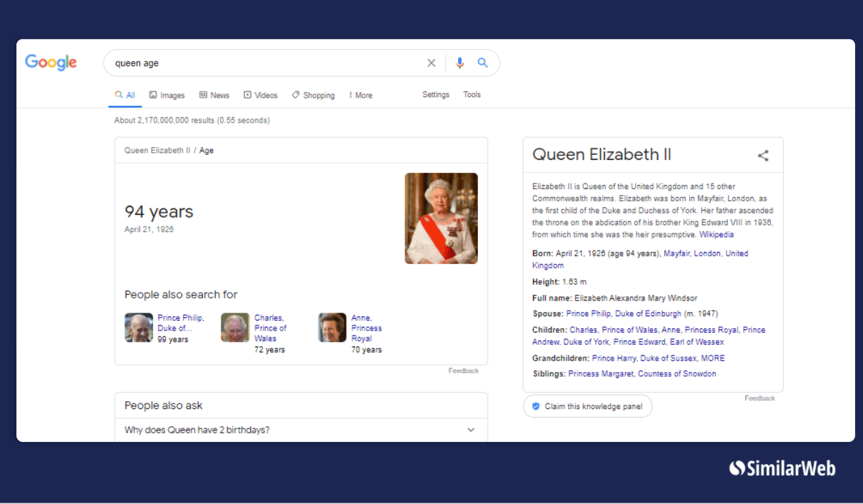Open 'Prince Edward, Earl of Wessex' link
This screenshot has width=863, height=504.
click(669, 342)
